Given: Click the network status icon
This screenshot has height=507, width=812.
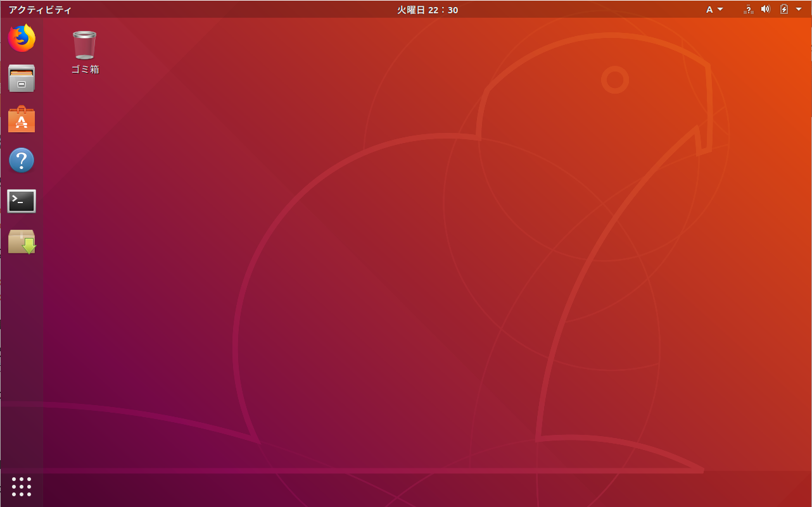Looking at the screenshot, I should (748, 9).
